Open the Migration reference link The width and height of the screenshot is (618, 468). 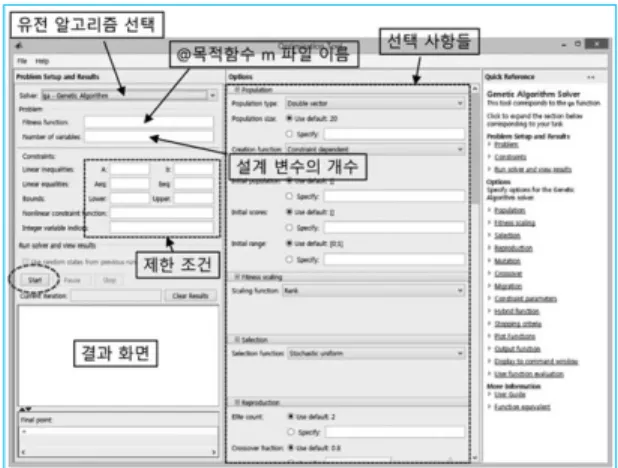point(508,286)
